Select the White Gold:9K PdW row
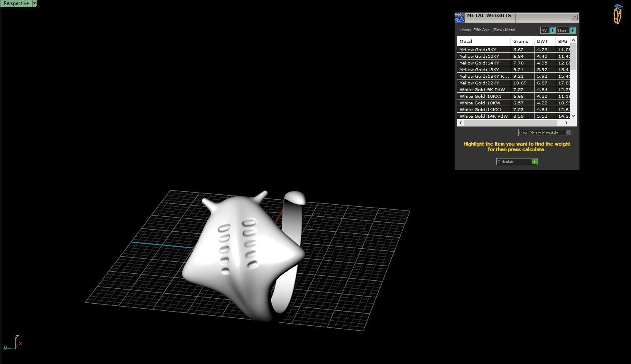 (514, 89)
